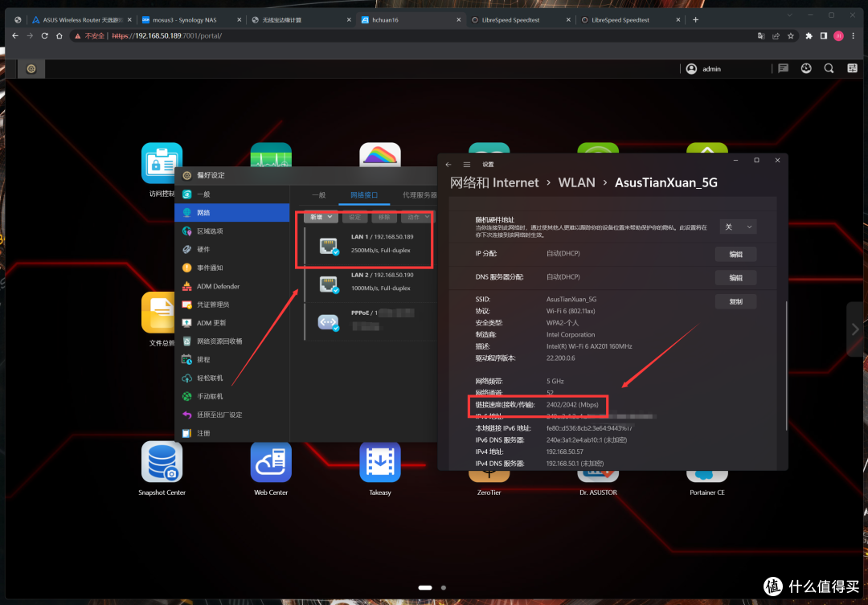Select 排程 in the preferences sidebar
868x605 pixels.
coord(232,359)
